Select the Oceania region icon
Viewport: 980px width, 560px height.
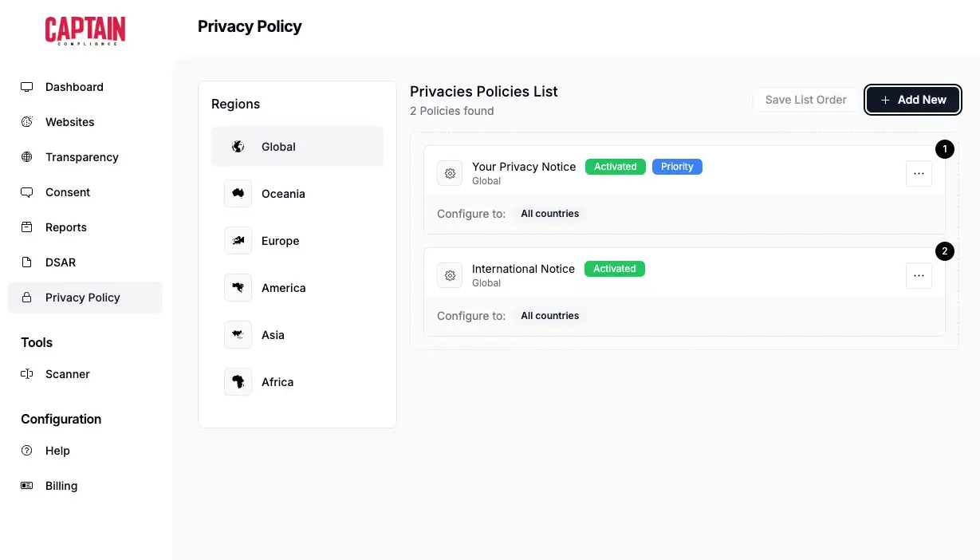point(238,193)
